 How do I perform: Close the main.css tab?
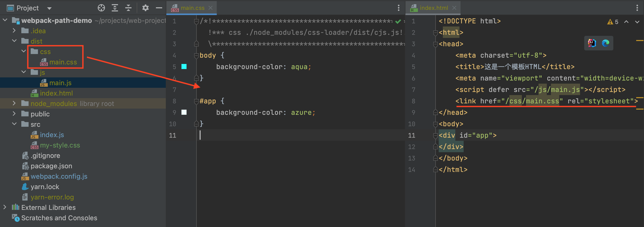coord(211,8)
